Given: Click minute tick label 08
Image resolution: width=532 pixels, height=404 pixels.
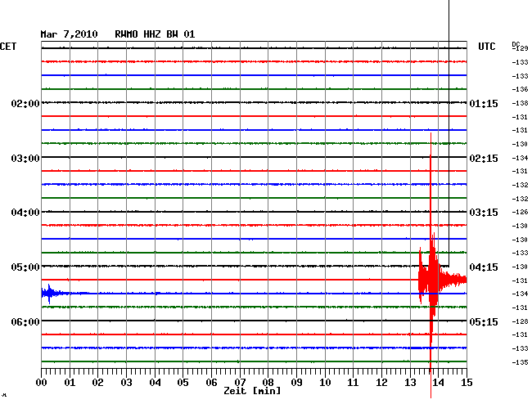Looking at the screenshot, I should [x=268, y=382].
